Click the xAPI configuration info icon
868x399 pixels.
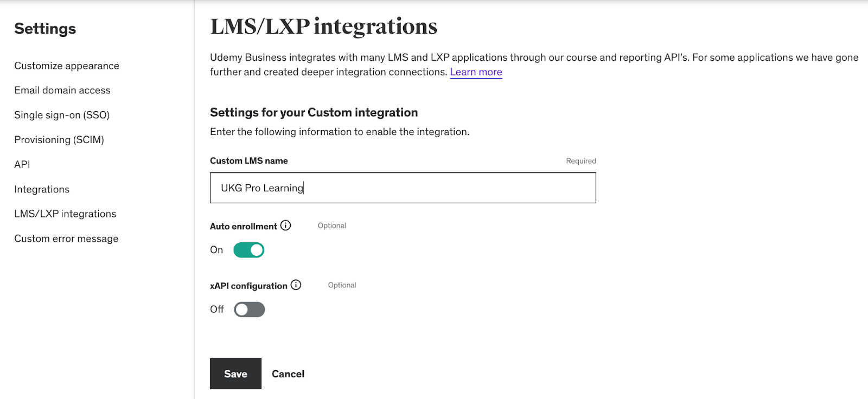[x=296, y=285]
